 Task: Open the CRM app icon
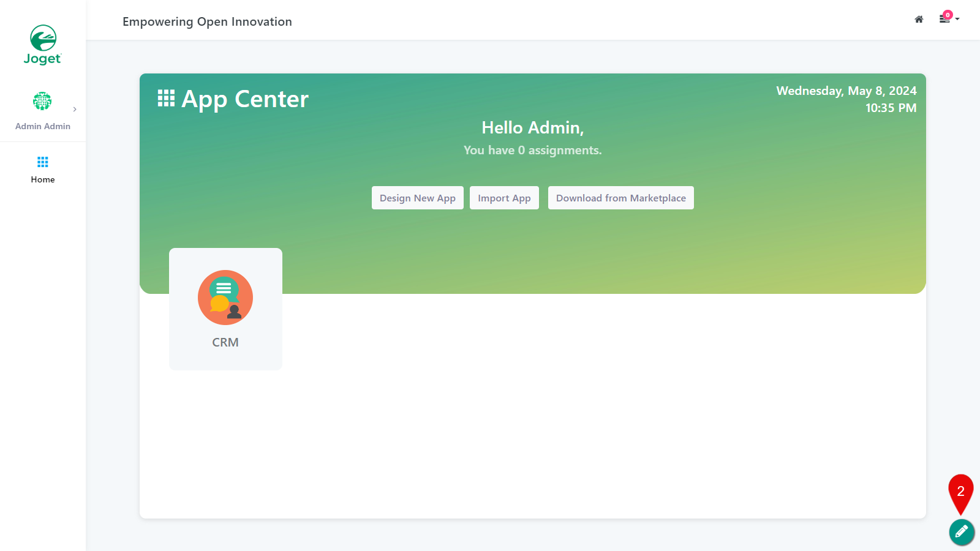pos(225,298)
